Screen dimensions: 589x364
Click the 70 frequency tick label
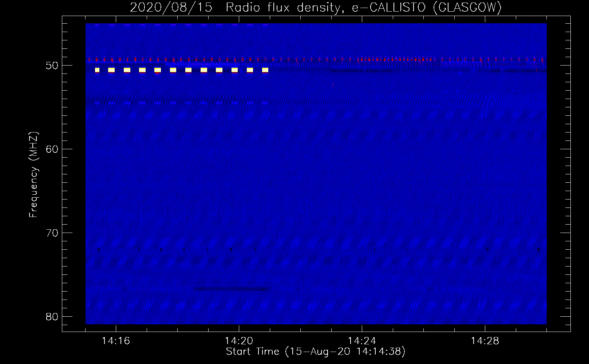(x=52, y=233)
